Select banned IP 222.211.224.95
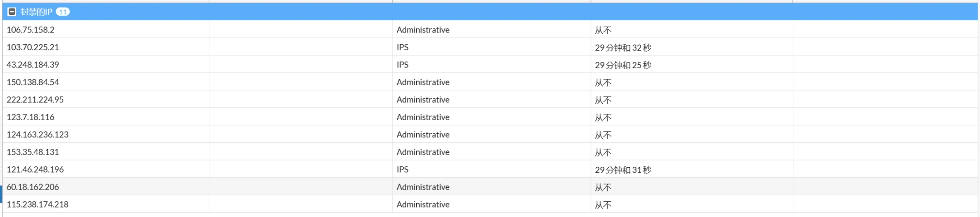This screenshot has width=980, height=217. pos(35,100)
